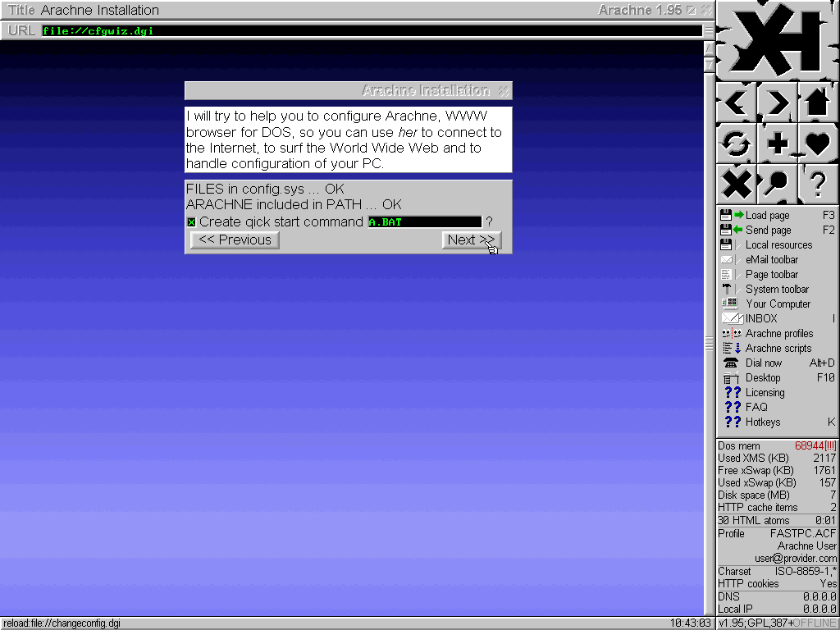Click the vertical scrollbar grip handle
This screenshot has width=840, height=630.
(709, 344)
